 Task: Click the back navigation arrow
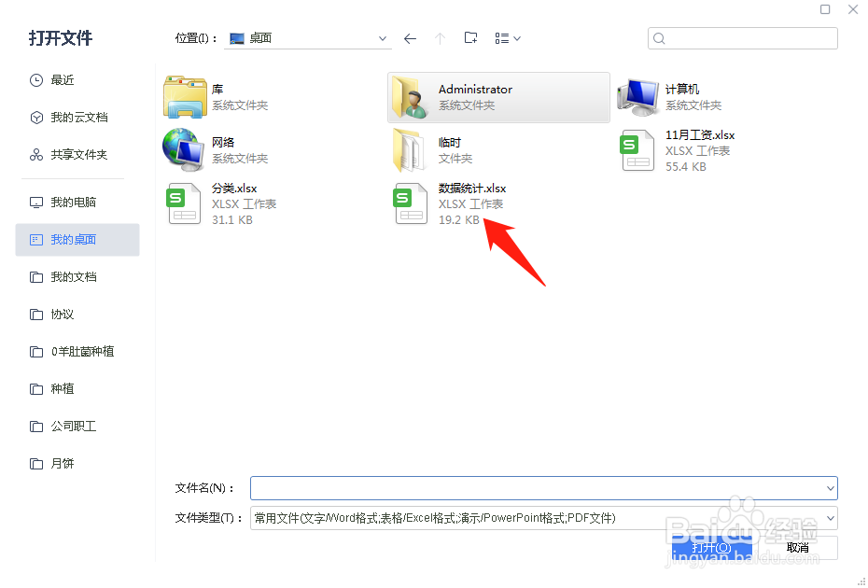[x=410, y=38]
